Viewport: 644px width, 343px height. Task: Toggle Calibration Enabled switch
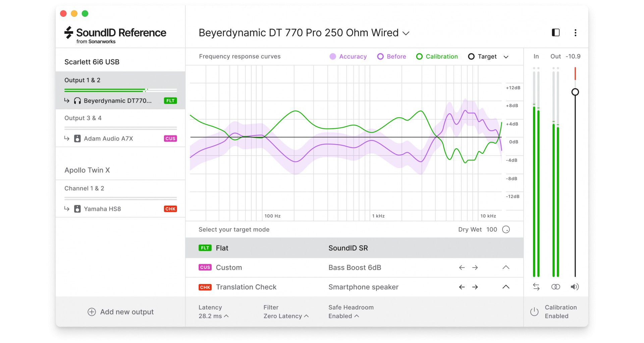tap(553, 312)
